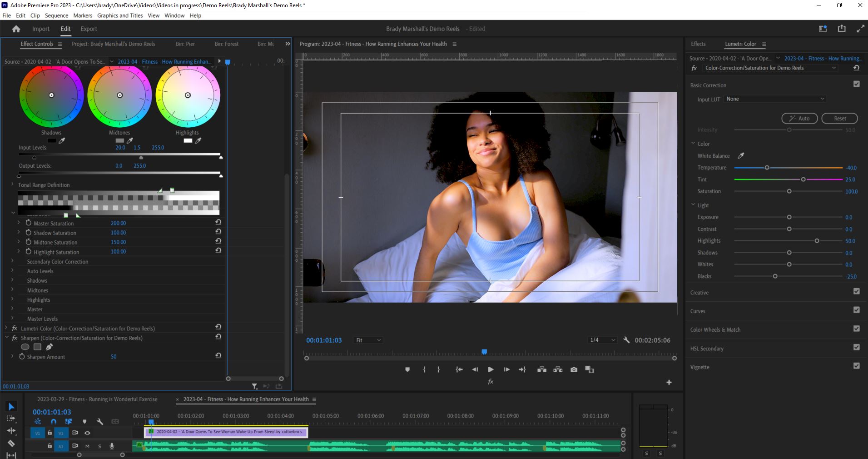Click the Reset button in Lumetri

click(x=839, y=119)
